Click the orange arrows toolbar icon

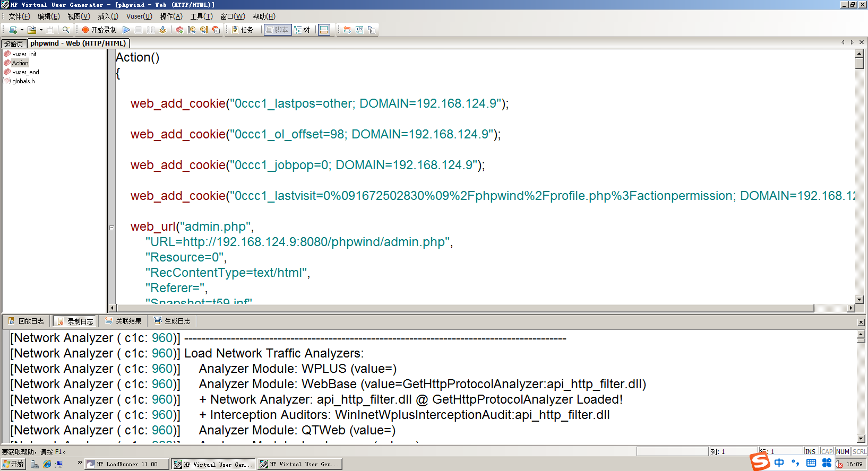coord(347,30)
